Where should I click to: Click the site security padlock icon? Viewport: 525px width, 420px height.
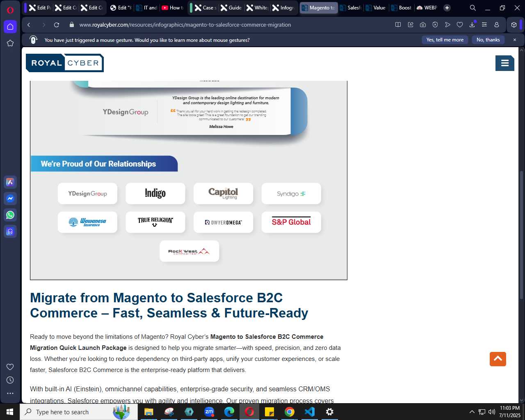[x=72, y=25]
